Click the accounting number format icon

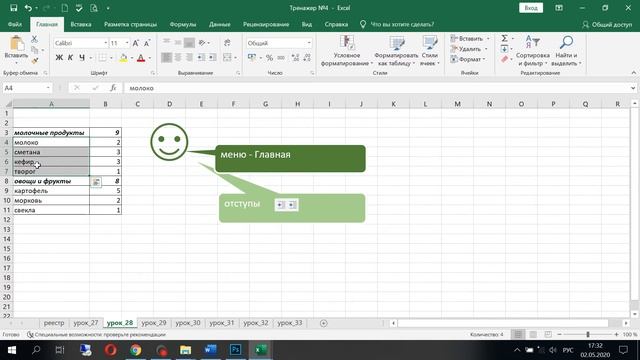click(252, 58)
